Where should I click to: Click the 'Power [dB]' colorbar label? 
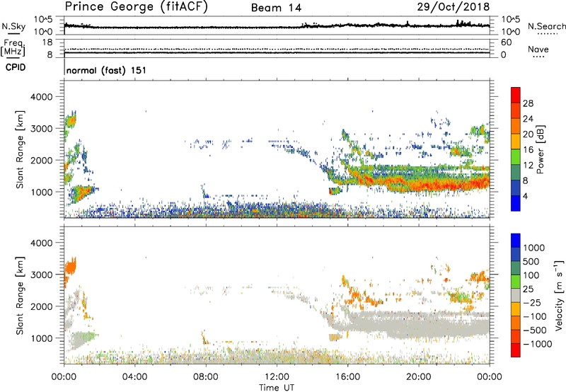[541, 149]
